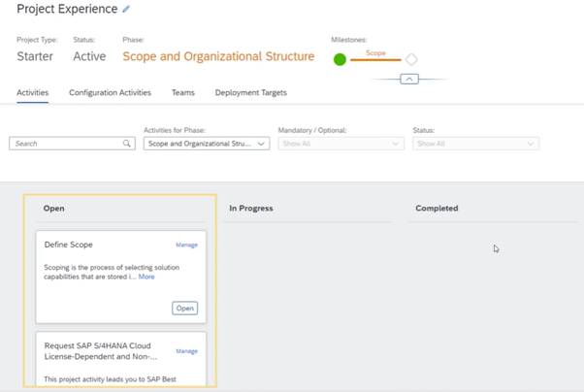Open the Status filter dropdown

pyautogui.click(x=475, y=144)
